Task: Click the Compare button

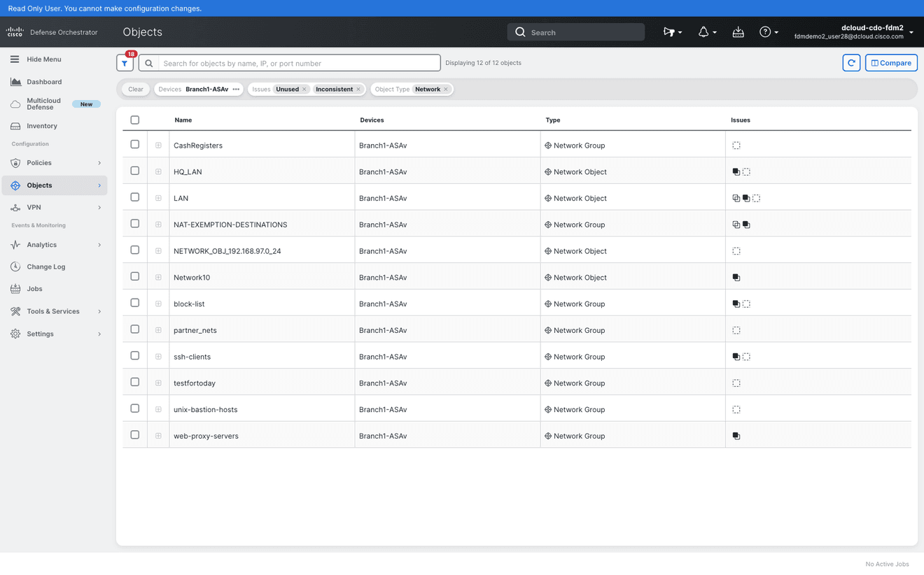Action: [x=891, y=63]
